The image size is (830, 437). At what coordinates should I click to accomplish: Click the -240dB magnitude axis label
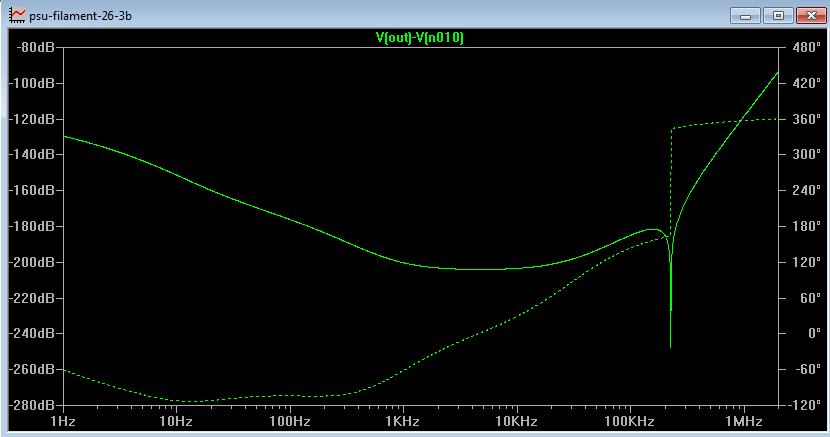tap(32, 333)
